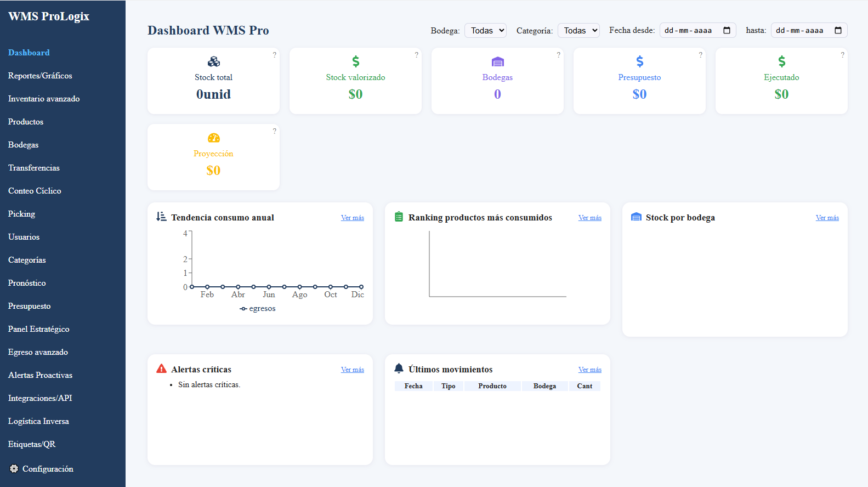Click the Proyección gauge icon
The width and height of the screenshot is (868, 487).
pyautogui.click(x=213, y=138)
